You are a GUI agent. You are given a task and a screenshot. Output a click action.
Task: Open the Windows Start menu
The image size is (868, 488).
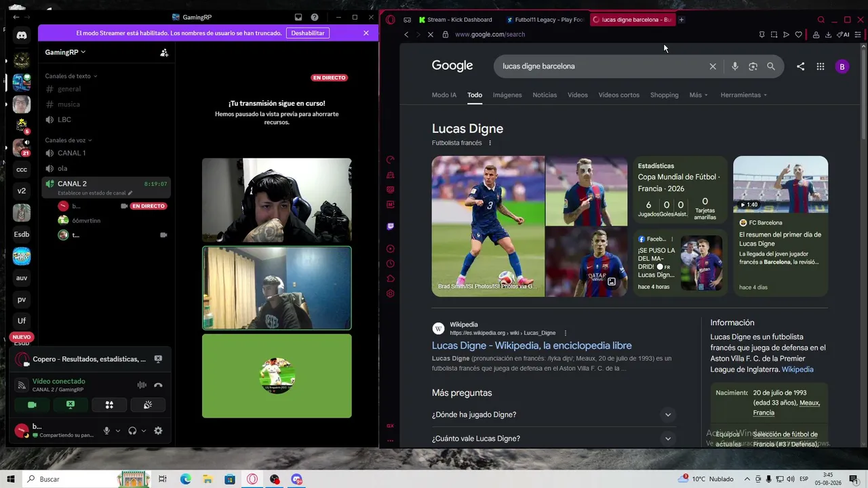click(x=11, y=479)
